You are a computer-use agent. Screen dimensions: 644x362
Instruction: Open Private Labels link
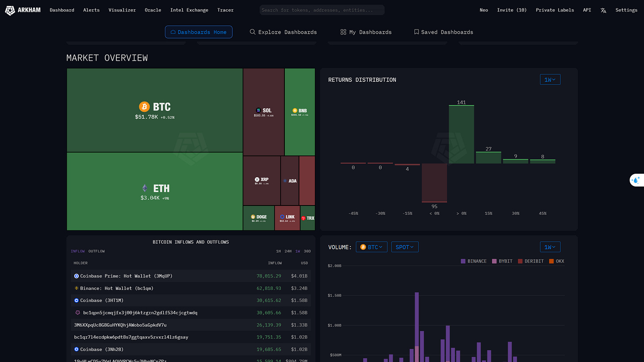pos(555,10)
